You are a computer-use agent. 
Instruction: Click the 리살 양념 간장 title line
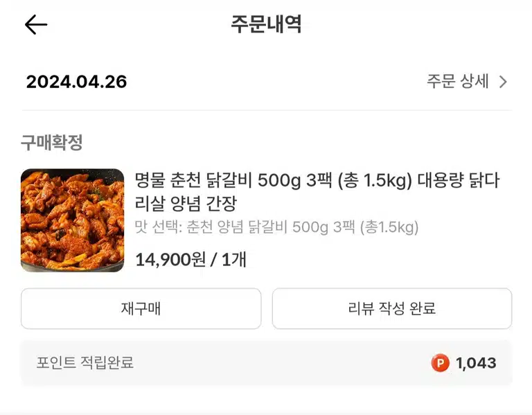(x=186, y=203)
